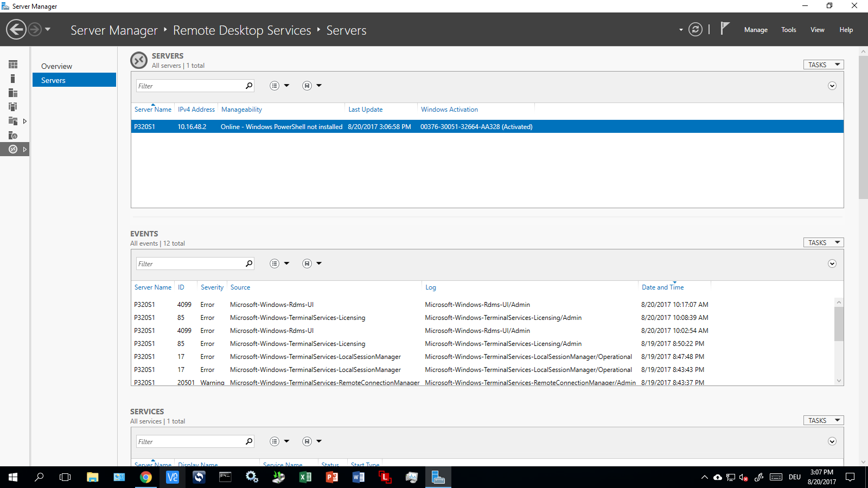Select the Local Server sidebar icon
Viewport: 868px width, 488px height.
(13, 78)
